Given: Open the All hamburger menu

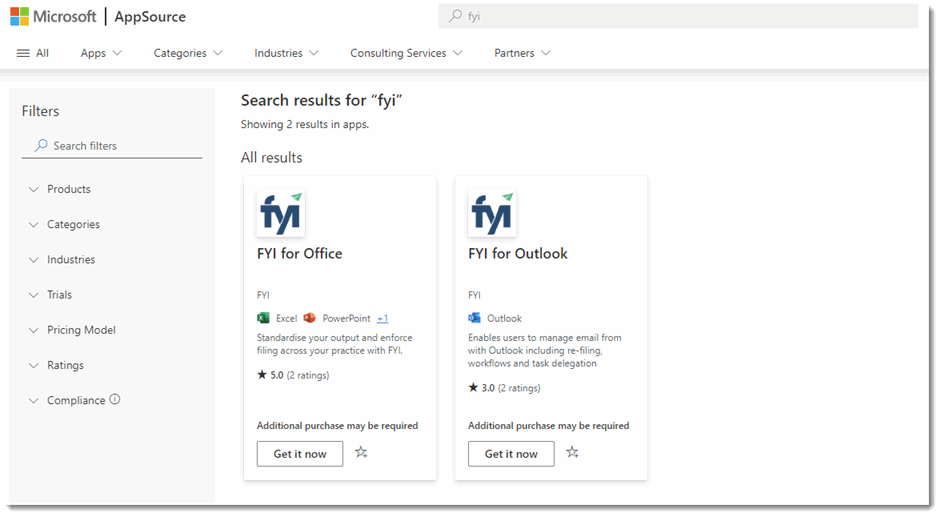Looking at the screenshot, I should click(x=32, y=53).
